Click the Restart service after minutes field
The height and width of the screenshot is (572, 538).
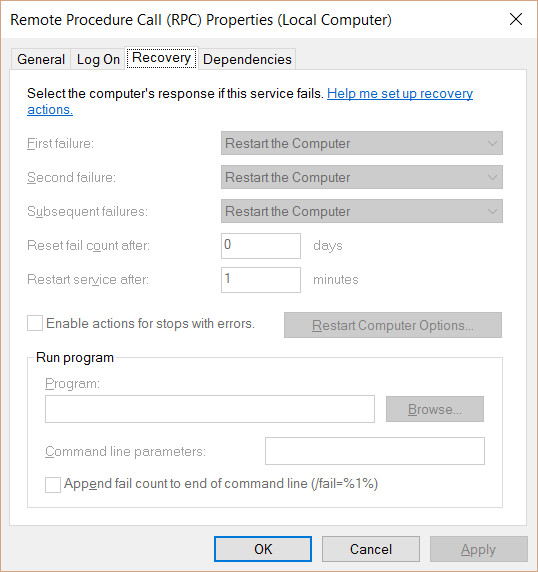[x=261, y=280]
